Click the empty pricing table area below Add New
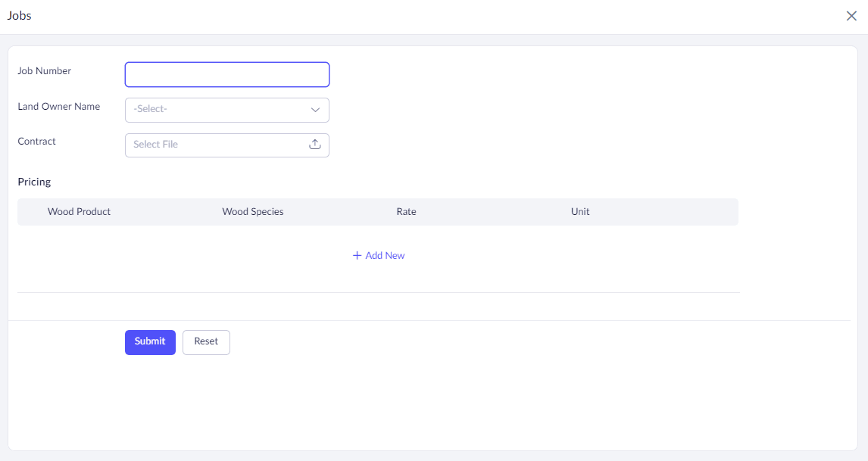868x461 pixels. 378,278
